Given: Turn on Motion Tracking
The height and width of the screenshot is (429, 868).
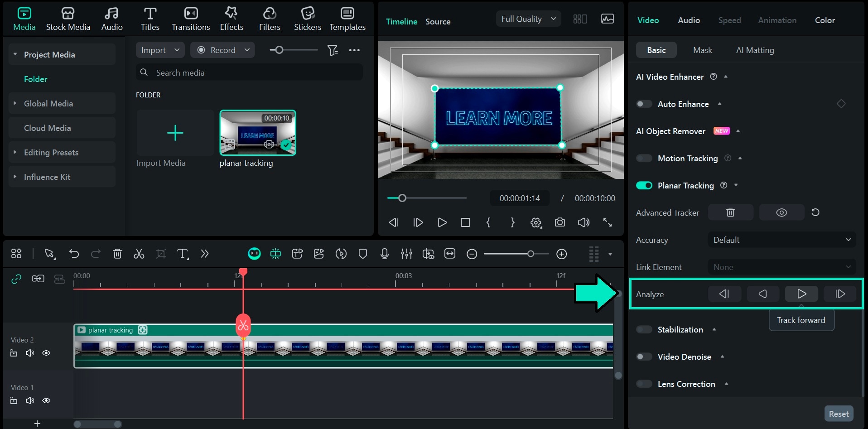Looking at the screenshot, I should click(644, 159).
